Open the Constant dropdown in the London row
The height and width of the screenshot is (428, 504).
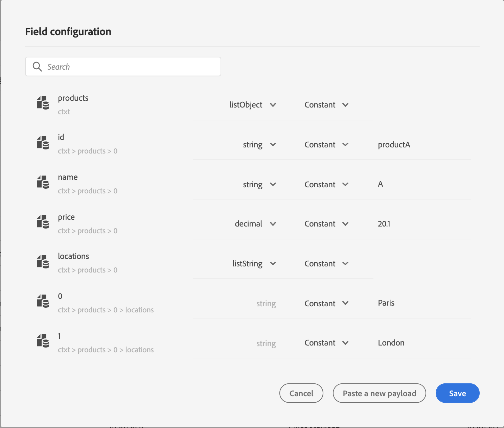[x=345, y=343]
